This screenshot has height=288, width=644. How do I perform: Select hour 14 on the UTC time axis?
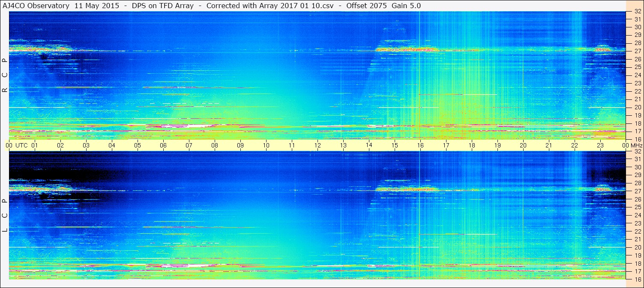coord(369,145)
